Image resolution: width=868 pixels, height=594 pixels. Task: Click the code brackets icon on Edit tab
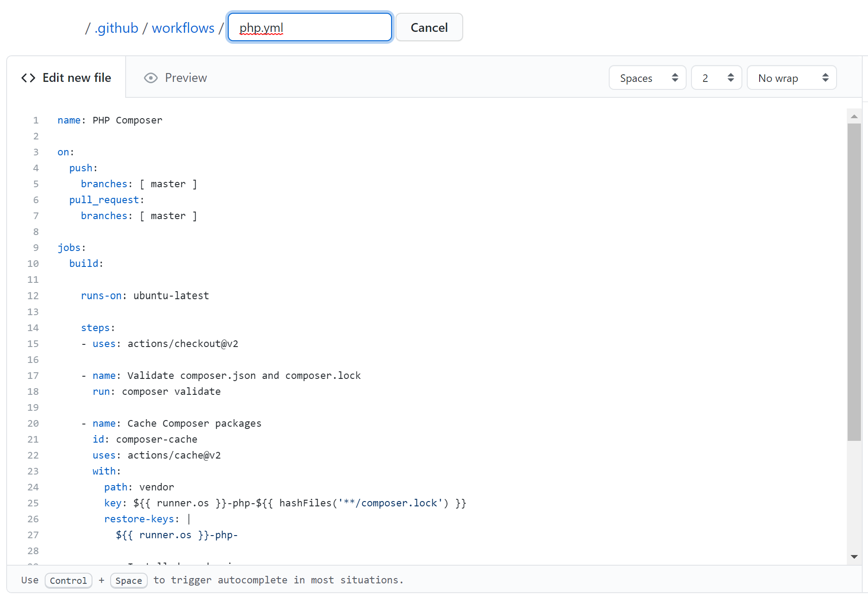(x=28, y=78)
